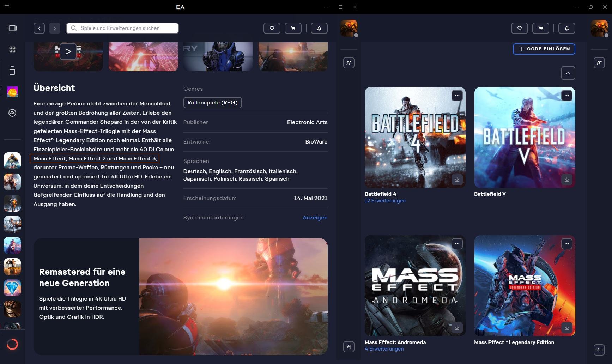Click the Code einlösen button
Screen dimensions: 612x364
(x=544, y=49)
